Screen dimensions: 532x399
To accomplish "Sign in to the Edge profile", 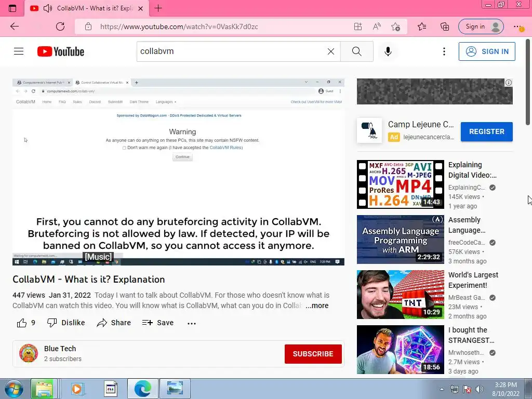I will click(x=481, y=26).
